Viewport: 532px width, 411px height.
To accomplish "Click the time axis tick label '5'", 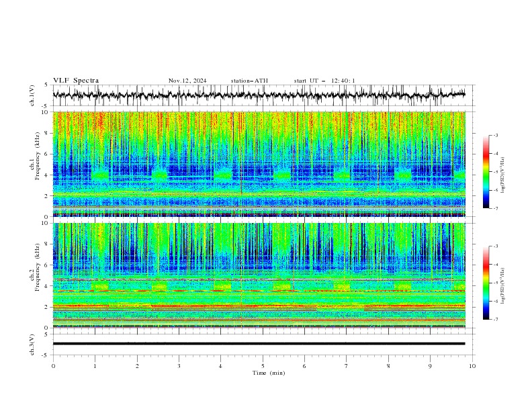I will click(263, 366).
